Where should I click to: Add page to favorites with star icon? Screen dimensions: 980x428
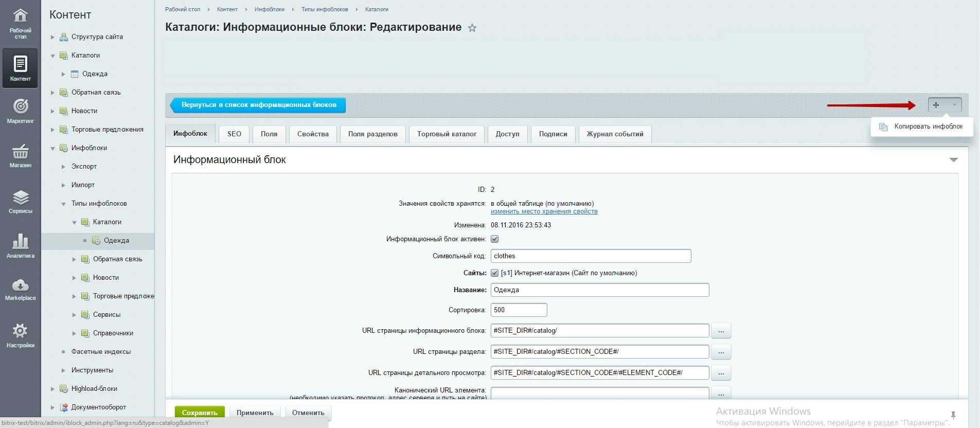tap(472, 28)
